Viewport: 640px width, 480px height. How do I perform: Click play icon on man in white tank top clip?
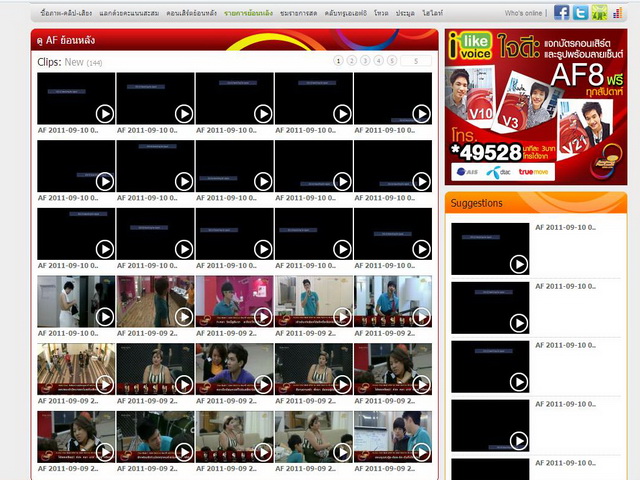tap(105, 317)
